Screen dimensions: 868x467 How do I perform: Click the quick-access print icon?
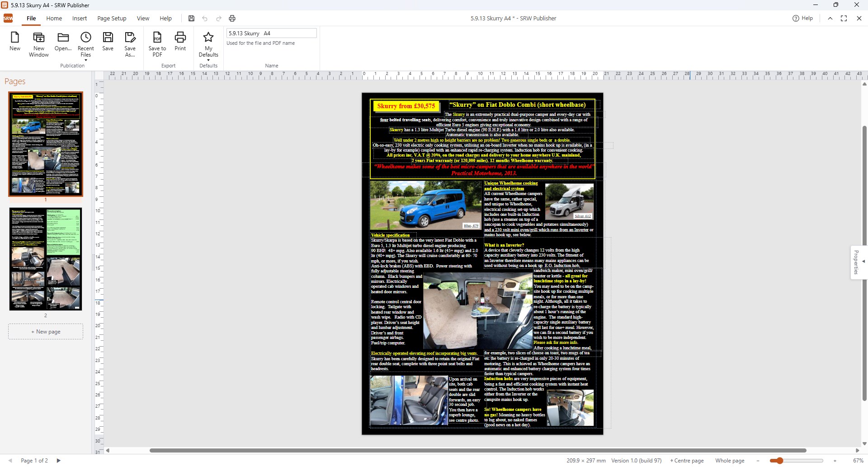pos(232,19)
